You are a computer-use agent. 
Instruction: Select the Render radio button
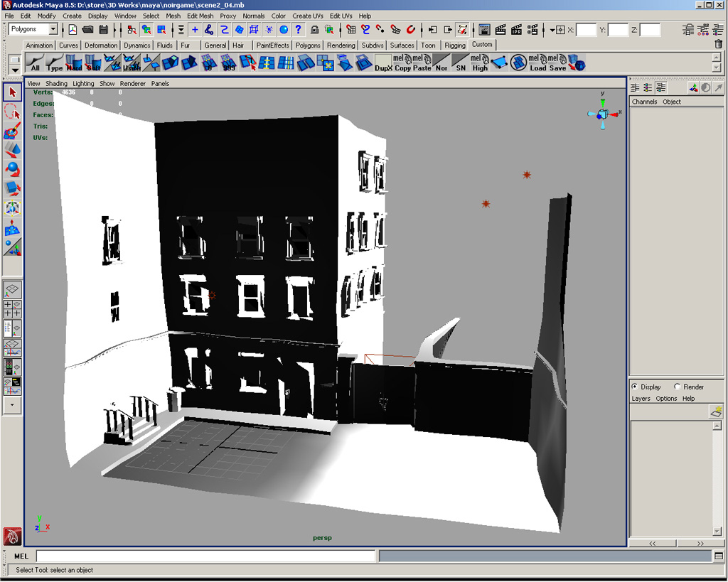coord(677,387)
